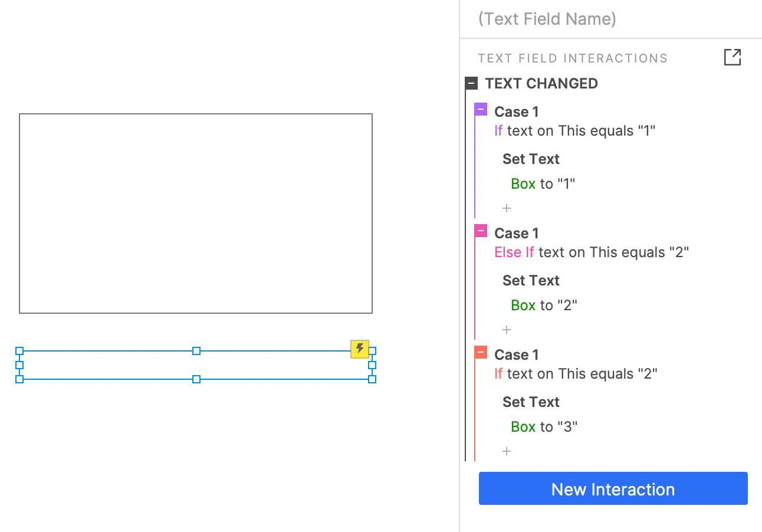Collapse the orange Case 1 block
This screenshot has width=762, height=532.
coord(481,352)
